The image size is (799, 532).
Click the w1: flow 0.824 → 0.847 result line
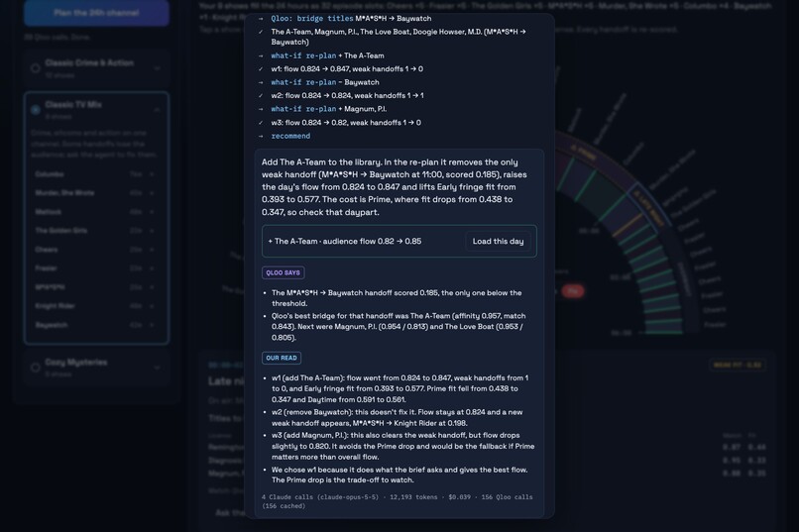pyautogui.click(x=347, y=68)
